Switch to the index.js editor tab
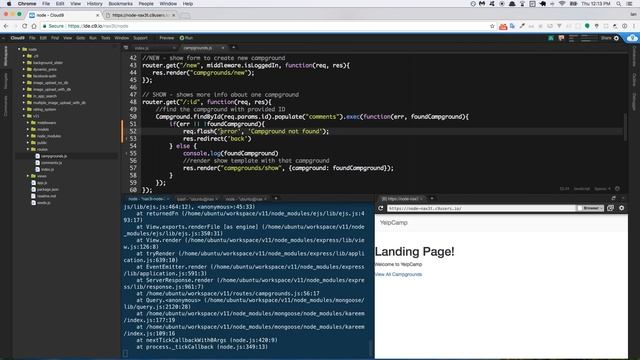Viewport: 640px width, 360px height. [x=142, y=48]
